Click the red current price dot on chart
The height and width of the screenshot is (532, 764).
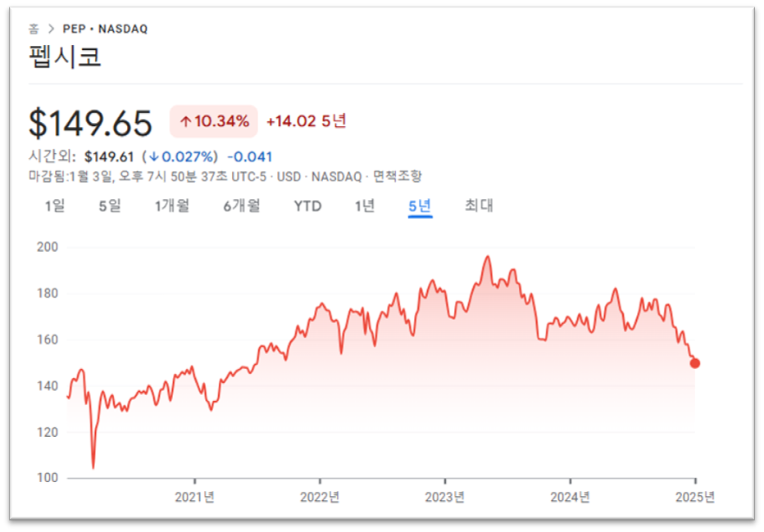click(x=695, y=363)
